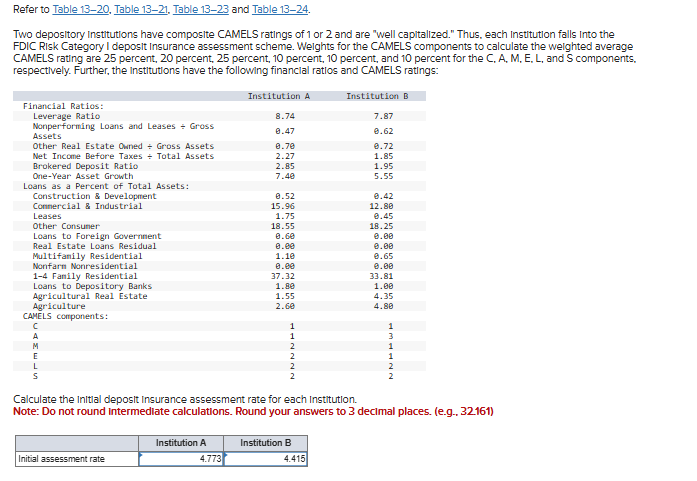
Task: Click the Financial Ratios heading
Action: [x=63, y=106]
